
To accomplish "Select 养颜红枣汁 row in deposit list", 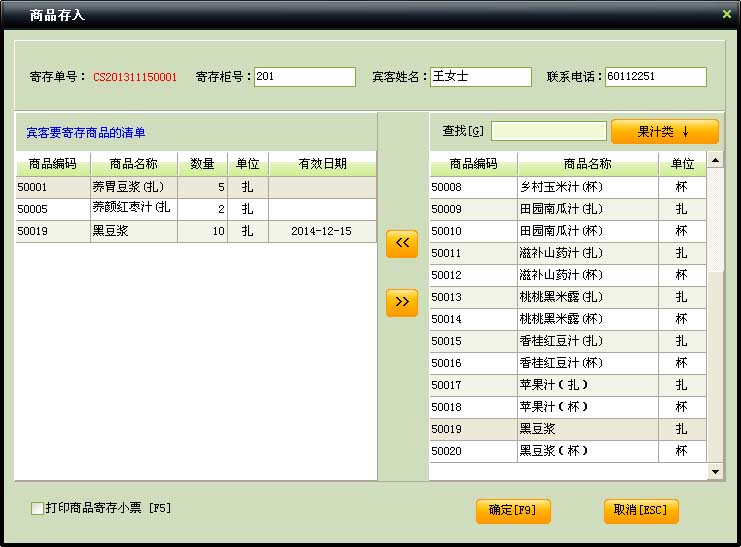I will 132,209.
